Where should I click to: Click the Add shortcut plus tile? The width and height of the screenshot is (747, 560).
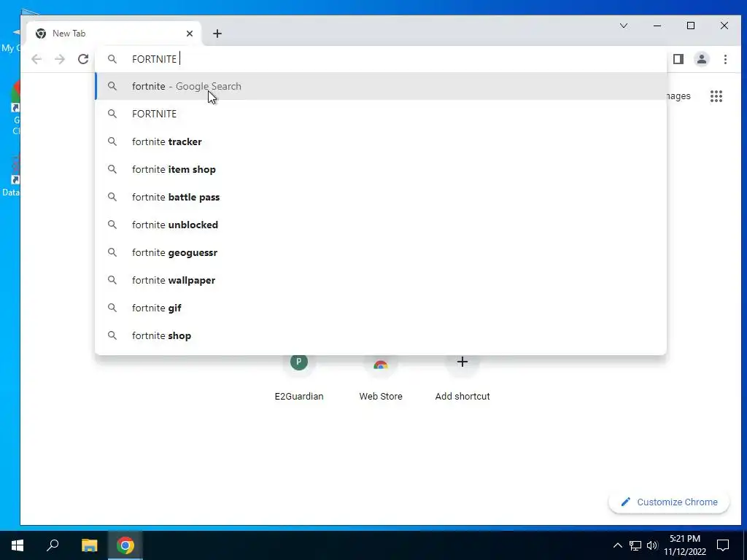pyautogui.click(x=462, y=378)
